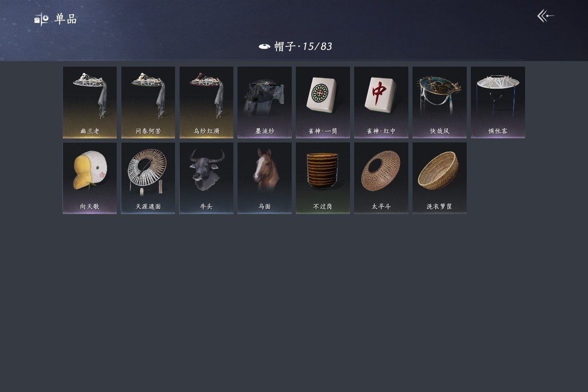Select the 齒兰老 hat item
This screenshot has height=392, width=588.
click(90, 102)
